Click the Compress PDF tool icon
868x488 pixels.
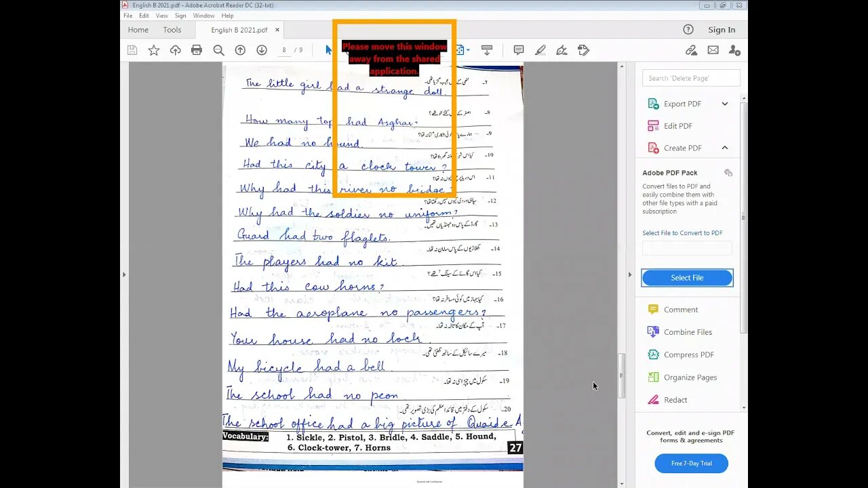pos(653,354)
